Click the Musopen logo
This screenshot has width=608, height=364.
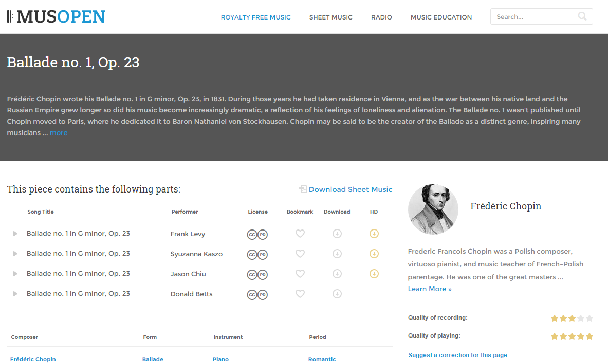point(56,17)
